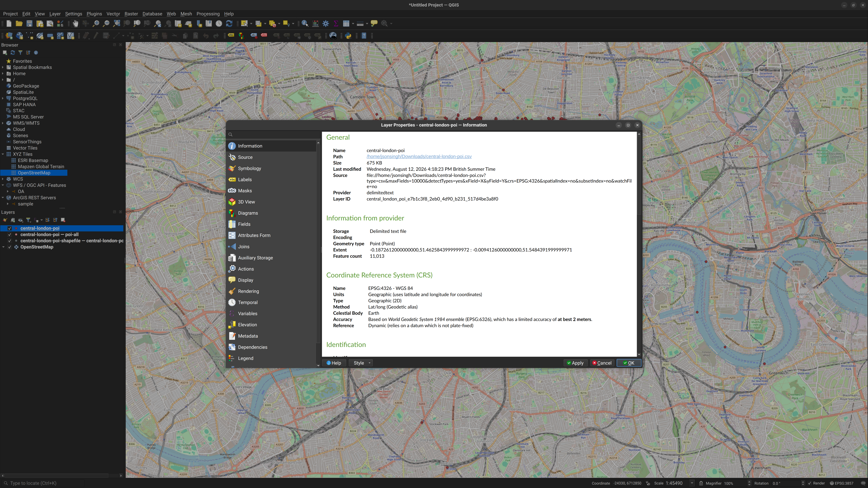The width and height of the screenshot is (868, 488).
Task: Expand the Spatial Bookmarks browser node
Action: (x=3, y=67)
